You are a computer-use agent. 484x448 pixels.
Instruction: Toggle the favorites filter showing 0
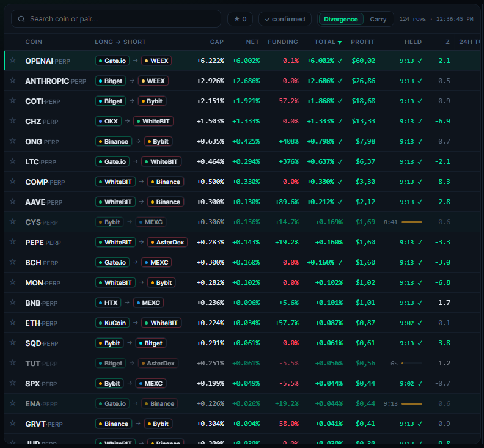(x=240, y=19)
